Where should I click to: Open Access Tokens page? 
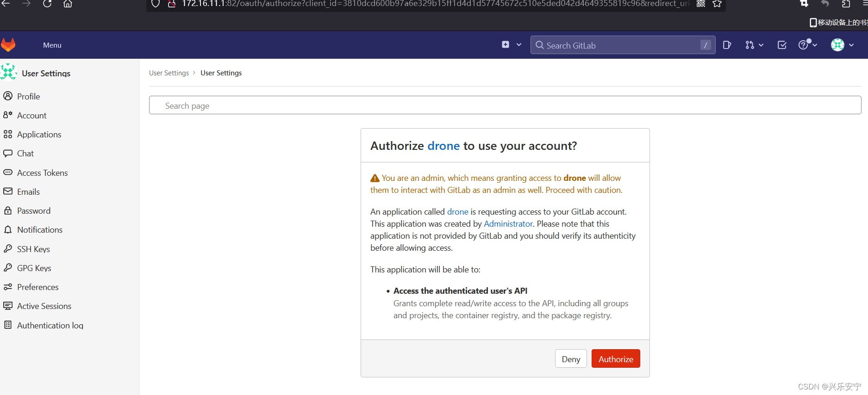coord(42,173)
